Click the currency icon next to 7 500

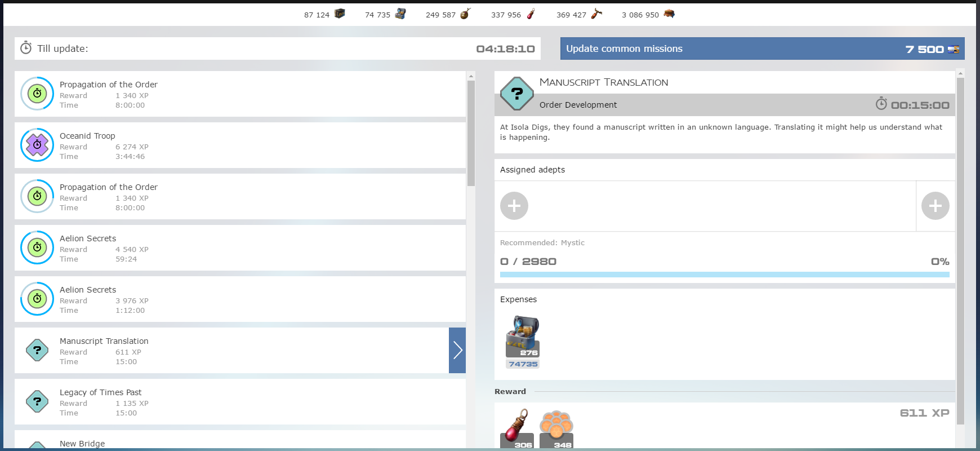[954, 49]
